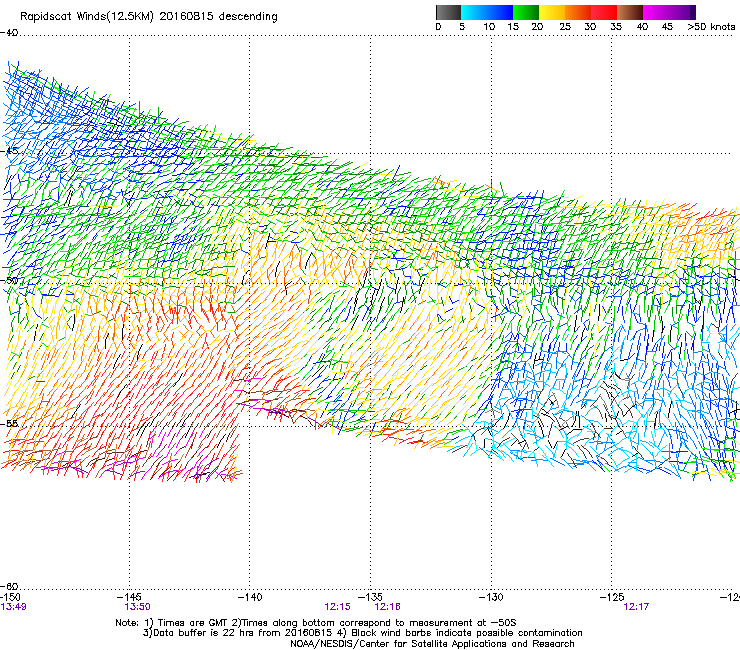Click the '-130' longitude label
The height and width of the screenshot is (650, 740).
491,597
